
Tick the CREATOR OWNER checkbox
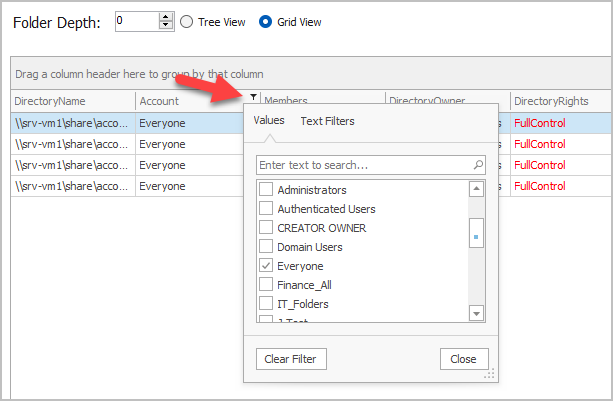click(266, 228)
